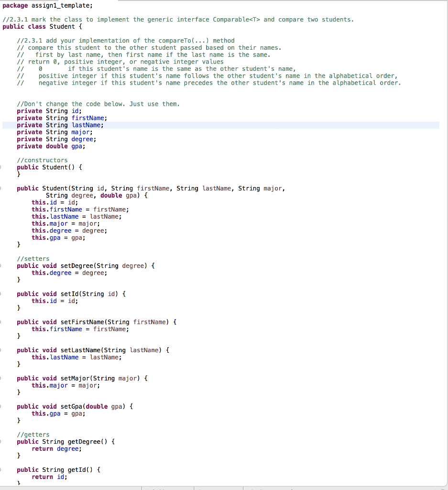Collapse the setGpa method fold marker

pos(1,406)
